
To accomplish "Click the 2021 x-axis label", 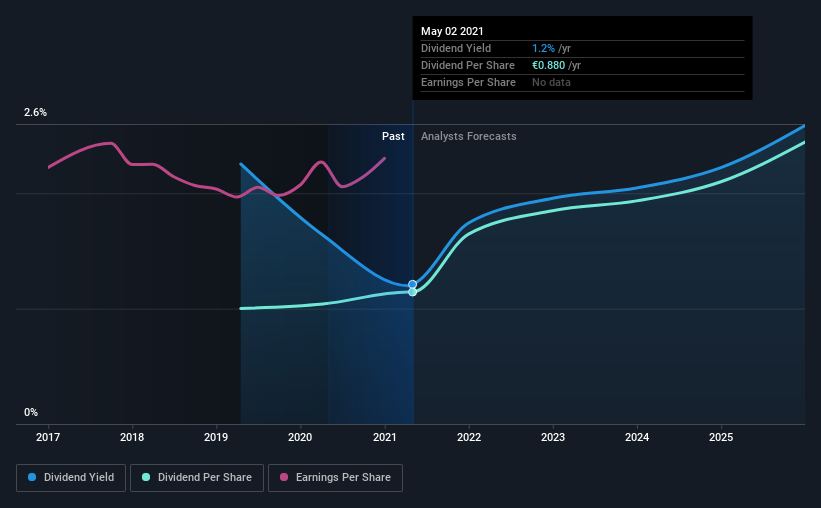I will tap(385, 437).
